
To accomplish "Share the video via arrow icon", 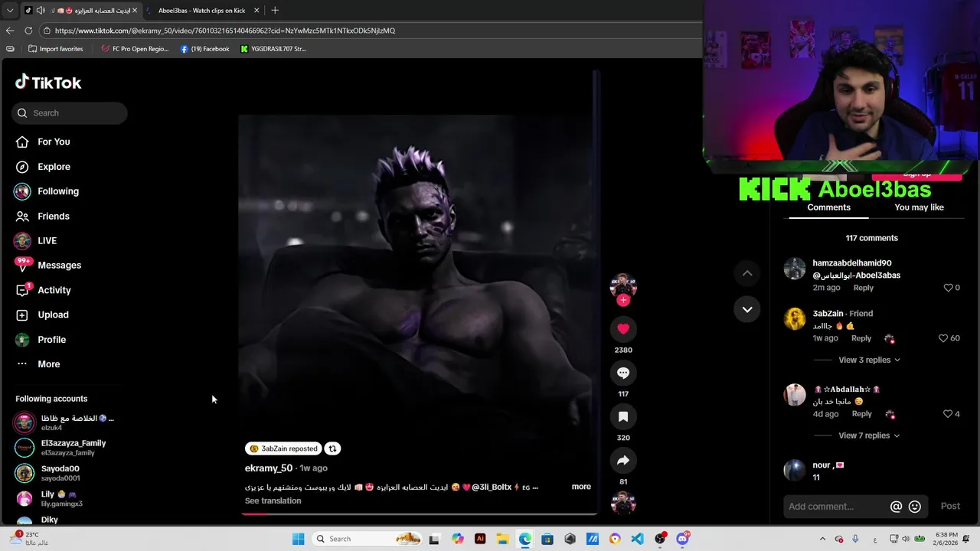I will pyautogui.click(x=623, y=460).
